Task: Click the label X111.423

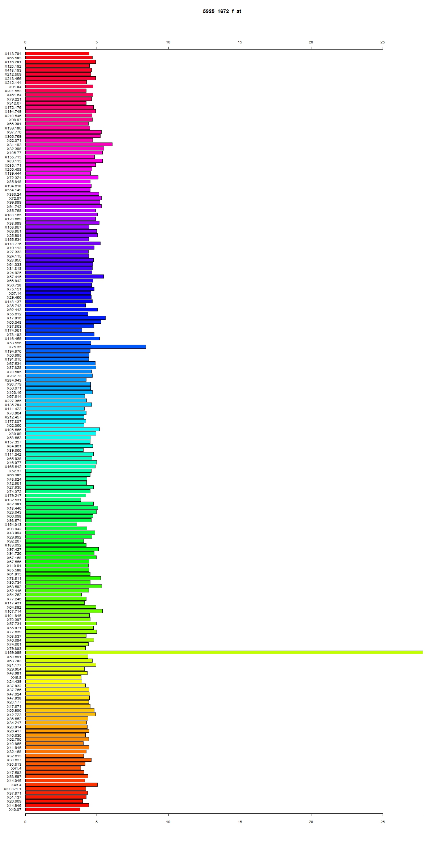Action: (13, 409)
